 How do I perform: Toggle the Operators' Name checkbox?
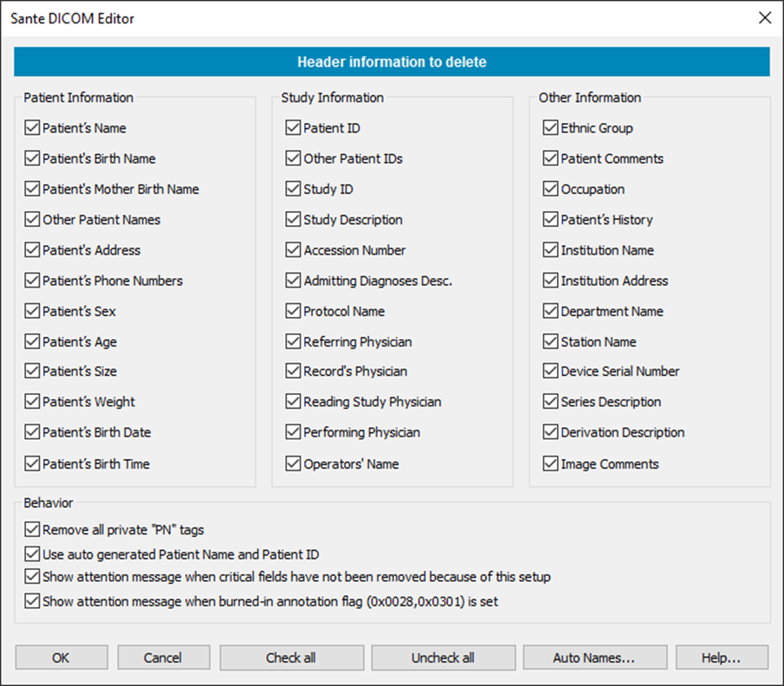tap(293, 463)
